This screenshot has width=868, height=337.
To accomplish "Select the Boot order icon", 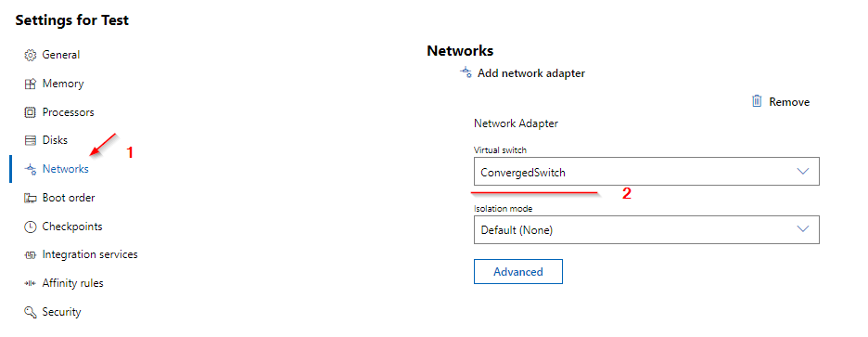I will (x=30, y=198).
